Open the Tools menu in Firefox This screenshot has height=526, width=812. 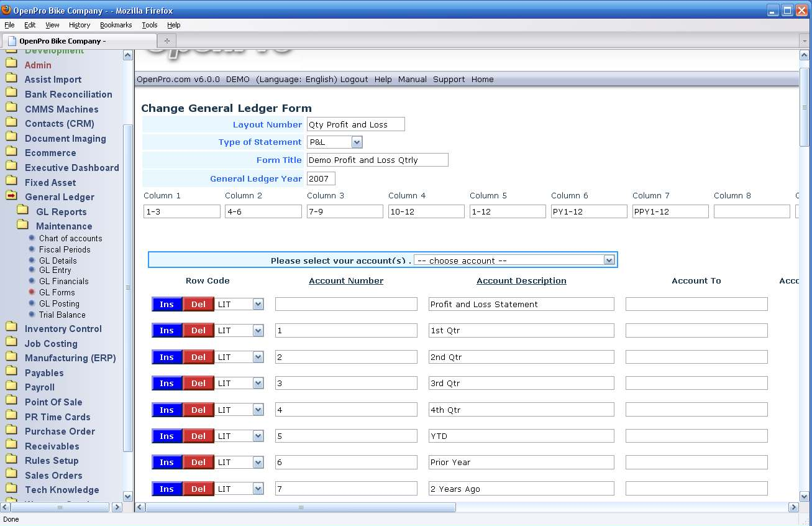(x=149, y=25)
